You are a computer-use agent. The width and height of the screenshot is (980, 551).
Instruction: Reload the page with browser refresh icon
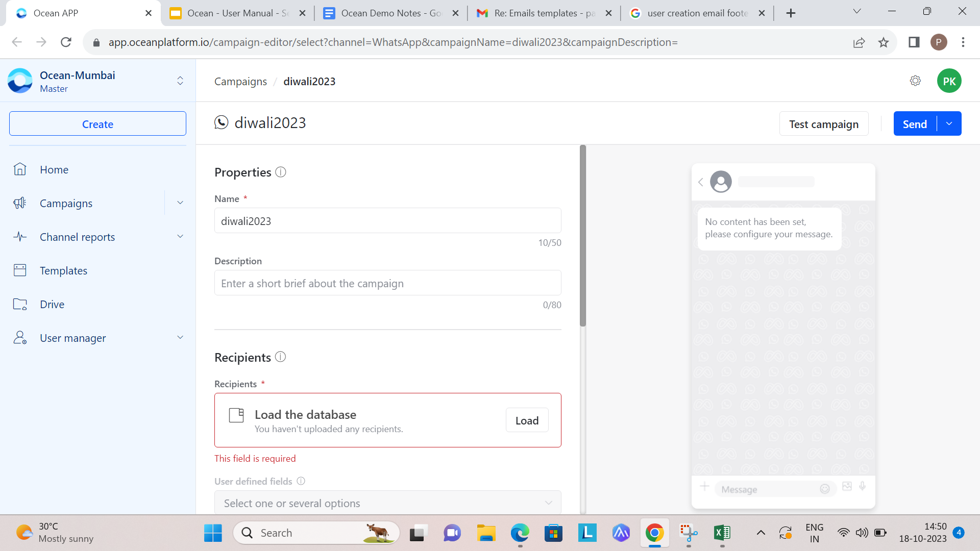66,42
